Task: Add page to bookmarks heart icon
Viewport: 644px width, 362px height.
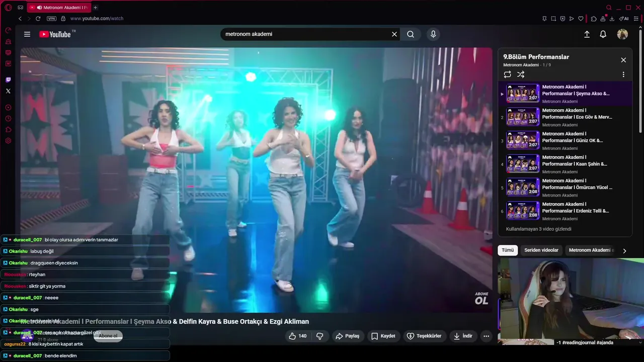Action: (x=581, y=19)
